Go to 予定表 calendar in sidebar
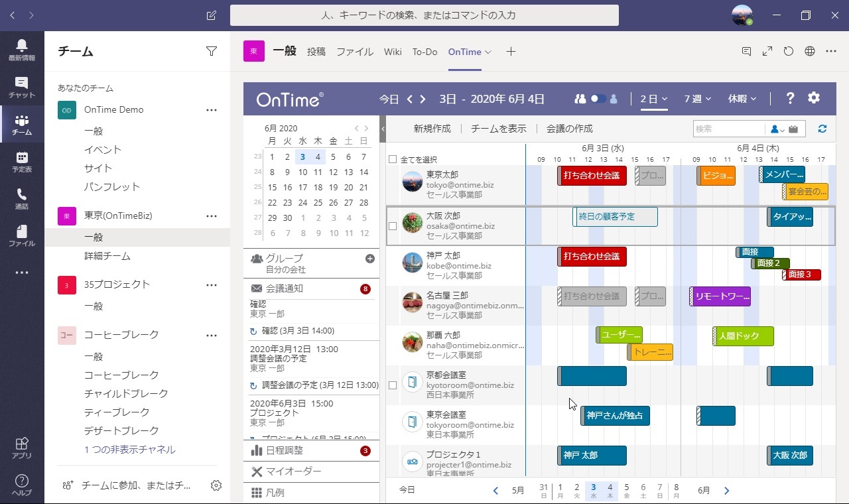 tap(22, 162)
